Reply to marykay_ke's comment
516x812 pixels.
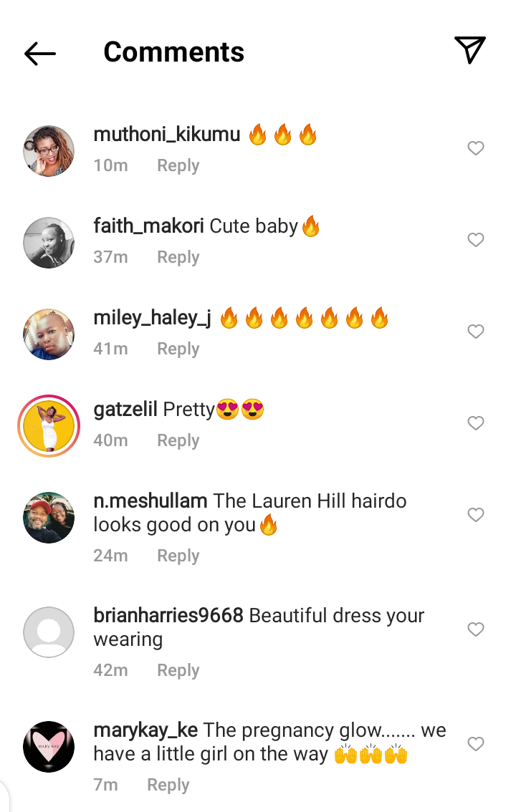[x=168, y=785]
